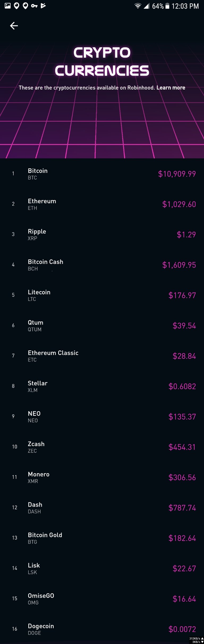The height and width of the screenshot is (644, 204).
Task: Tap the Wi-Fi status icon
Action: click(138, 6)
